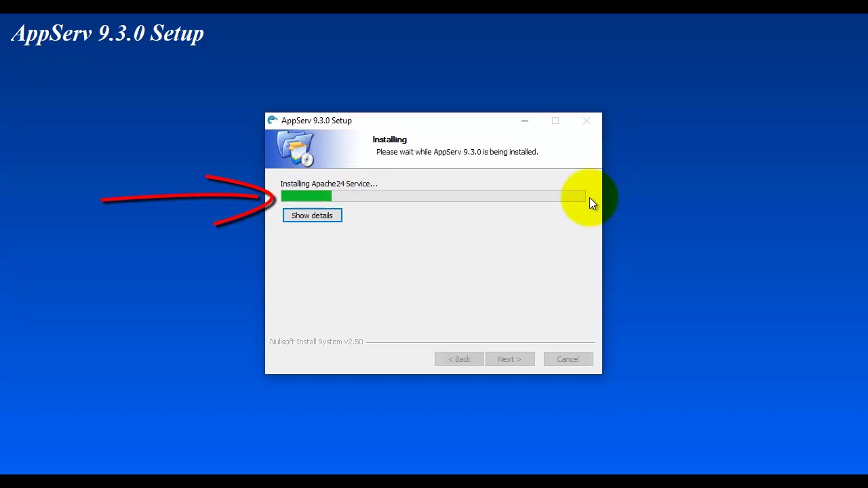
Task: Click the disabled Next button
Action: click(x=510, y=359)
